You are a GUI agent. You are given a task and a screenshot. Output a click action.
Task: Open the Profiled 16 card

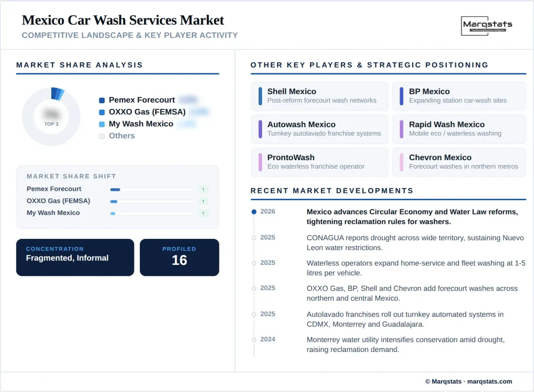point(179,257)
